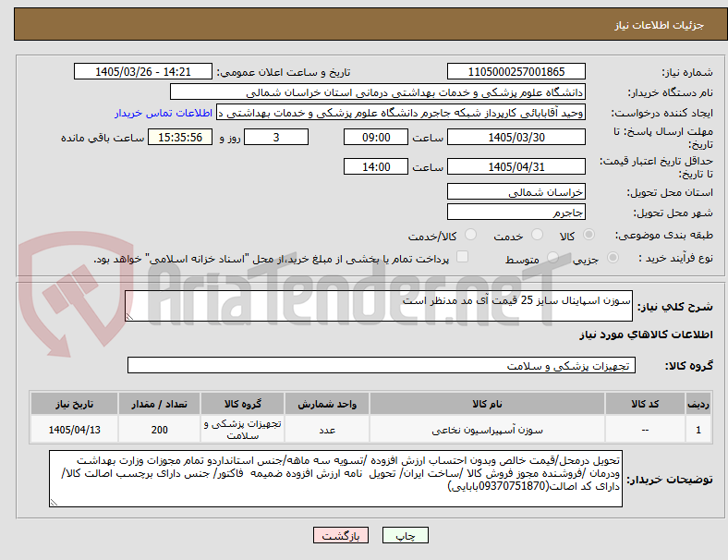Viewport: 728px width, 560px height.
Task: Click the announcement date and time field
Action: (143, 71)
